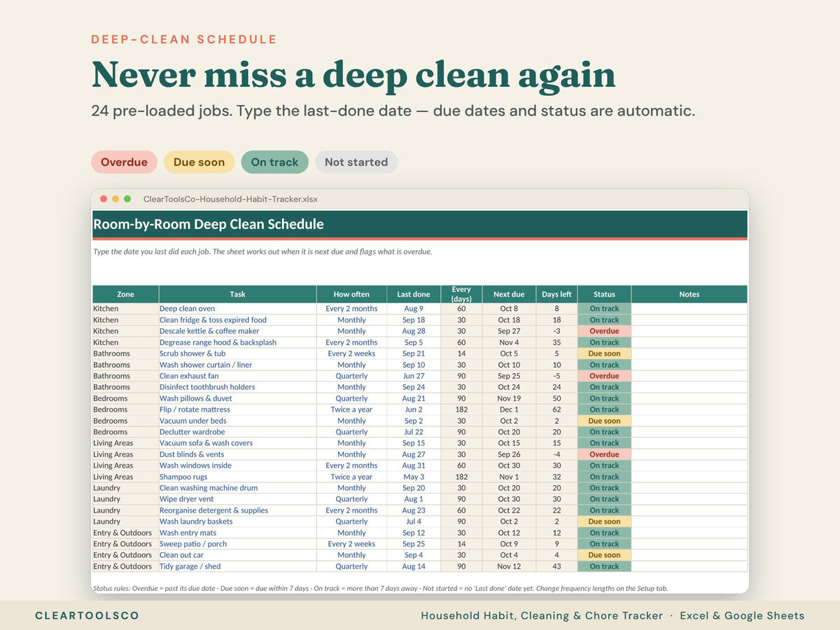Select the Dust blinds & vents cell
840x630 pixels.
coord(237,454)
